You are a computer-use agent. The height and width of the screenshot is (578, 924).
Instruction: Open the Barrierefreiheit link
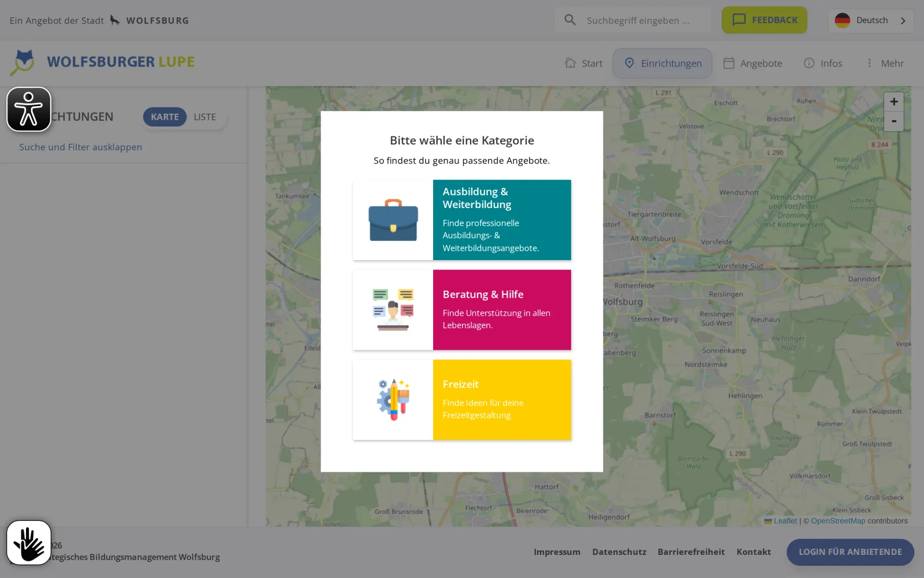[691, 552]
